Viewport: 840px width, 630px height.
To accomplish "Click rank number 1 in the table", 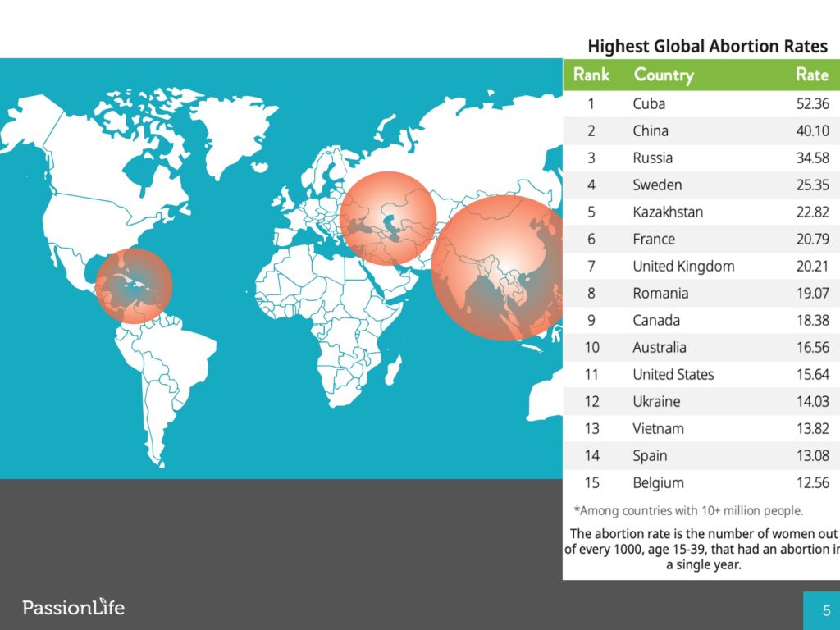I will [x=591, y=103].
